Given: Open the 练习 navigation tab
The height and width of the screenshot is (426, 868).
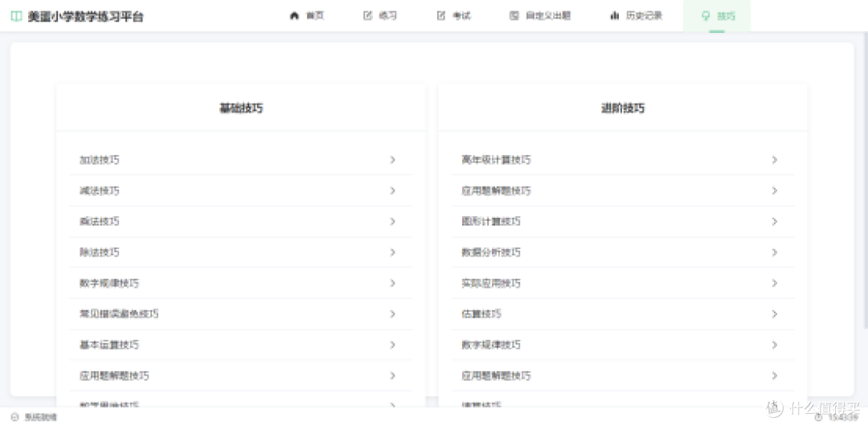Looking at the screenshot, I should pyautogui.click(x=380, y=15).
